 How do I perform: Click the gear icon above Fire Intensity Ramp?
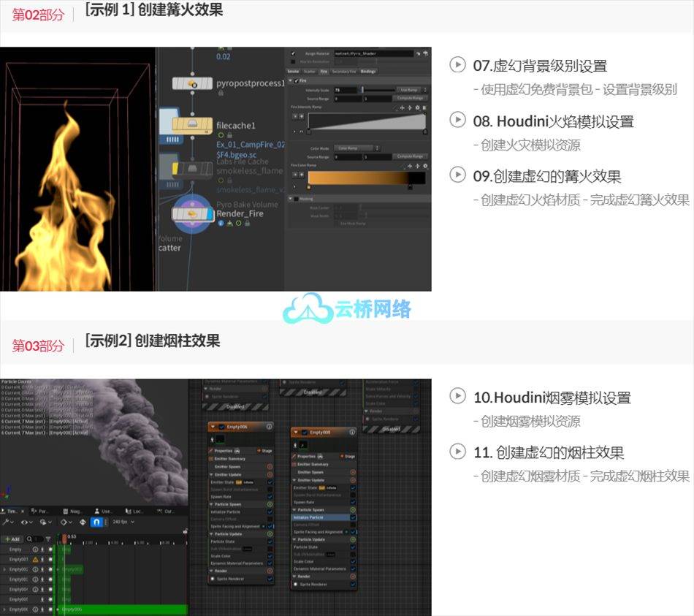pyautogui.click(x=417, y=107)
